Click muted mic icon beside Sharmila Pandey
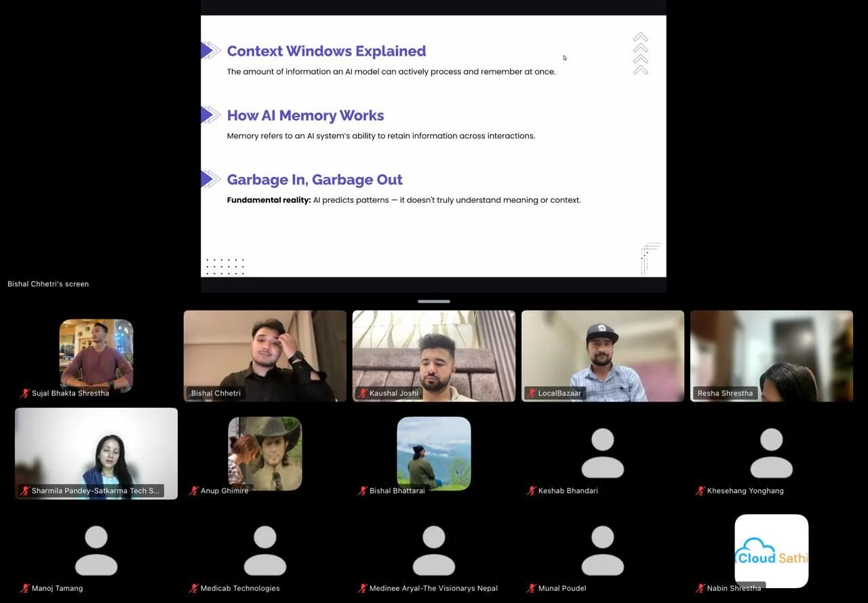 pos(25,491)
